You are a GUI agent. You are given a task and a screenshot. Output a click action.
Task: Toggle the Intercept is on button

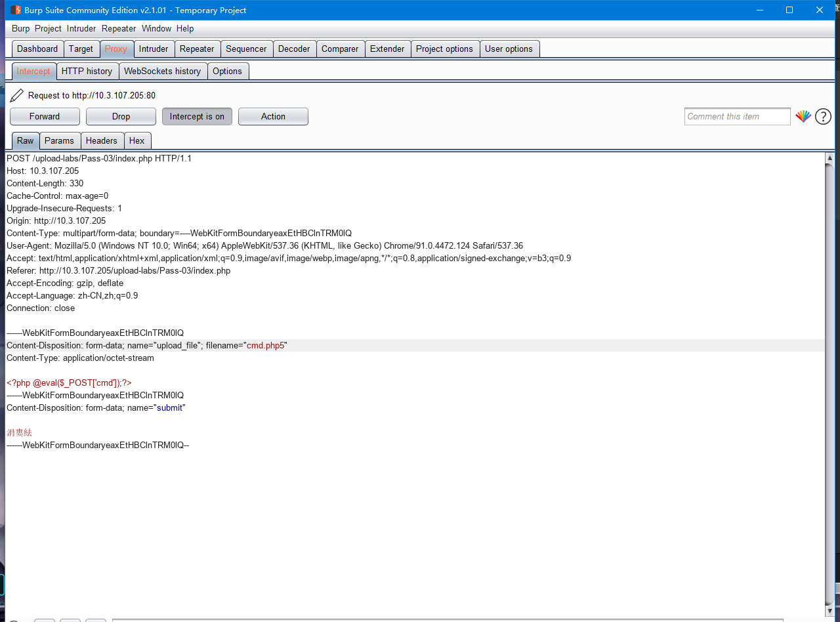[197, 116]
